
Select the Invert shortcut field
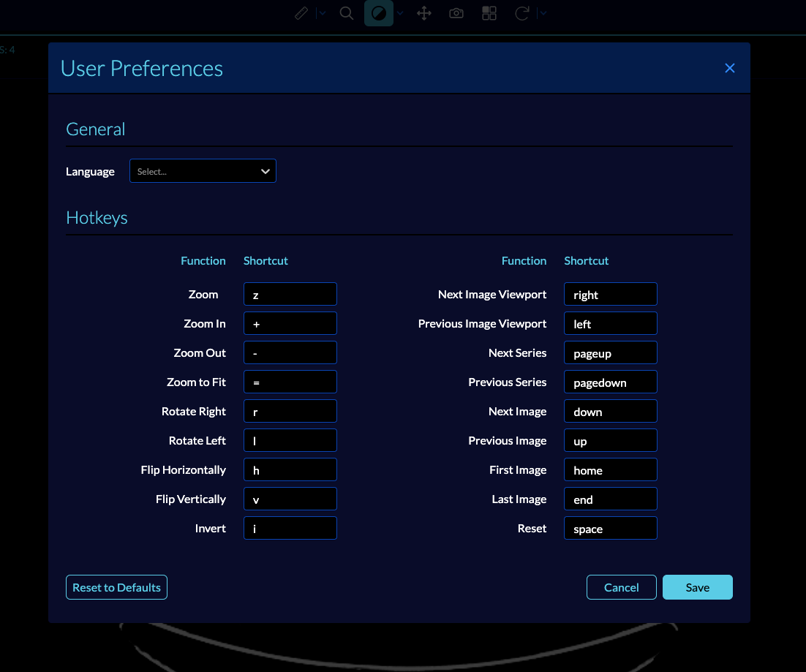(290, 528)
